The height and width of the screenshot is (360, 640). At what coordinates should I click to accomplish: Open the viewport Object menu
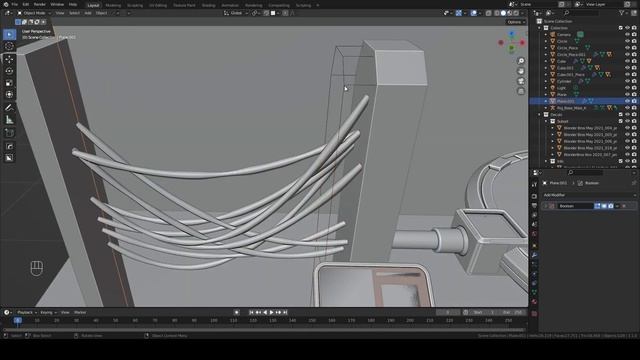coord(101,13)
